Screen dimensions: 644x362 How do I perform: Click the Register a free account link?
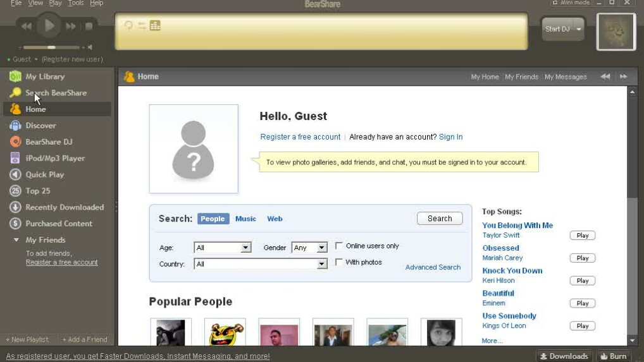(x=300, y=137)
